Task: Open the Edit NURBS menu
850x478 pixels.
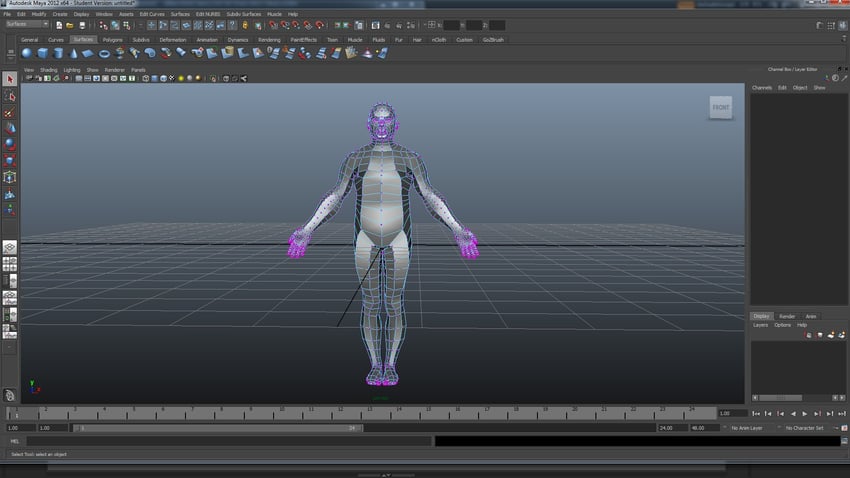Action: (x=208, y=14)
